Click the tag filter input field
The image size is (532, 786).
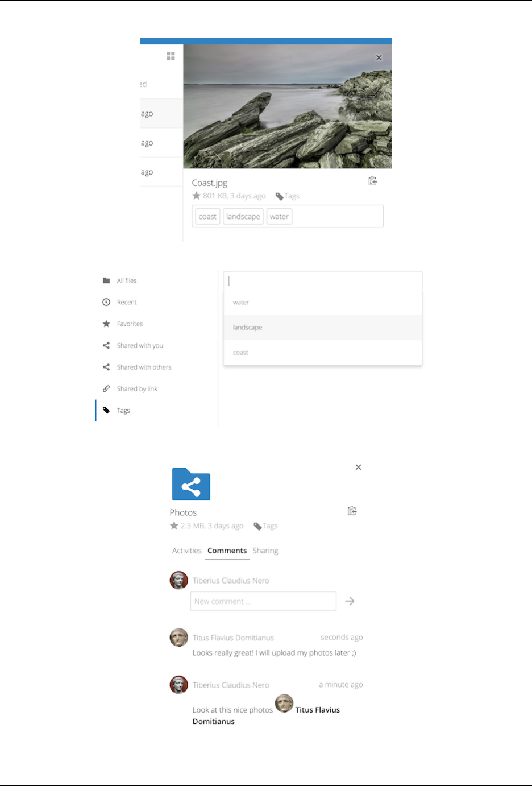[x=323, y=281]
